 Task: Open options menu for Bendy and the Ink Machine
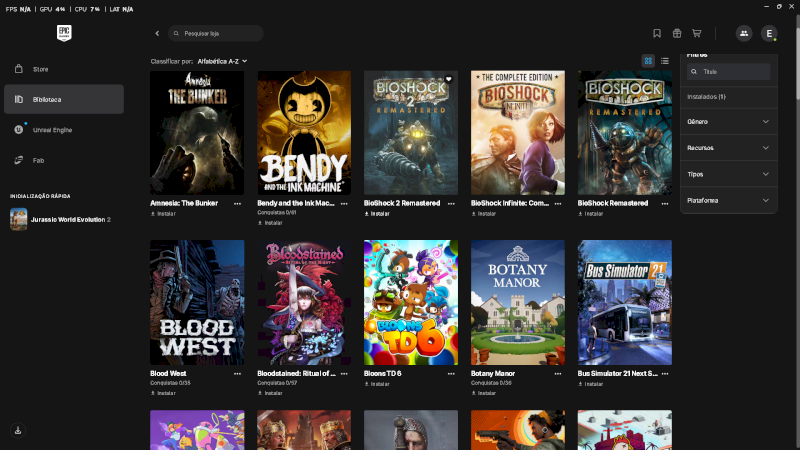tap(344, 204)
